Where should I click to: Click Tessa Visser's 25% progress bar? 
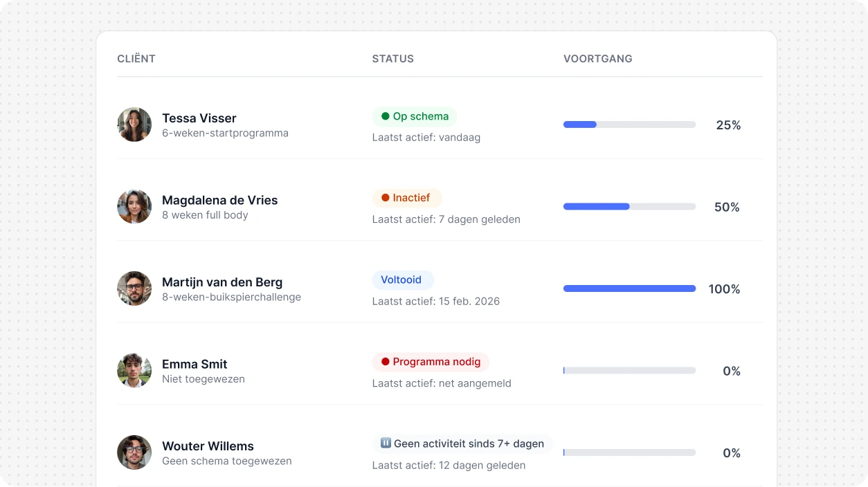pyautogui.click(x=629, y=125)
